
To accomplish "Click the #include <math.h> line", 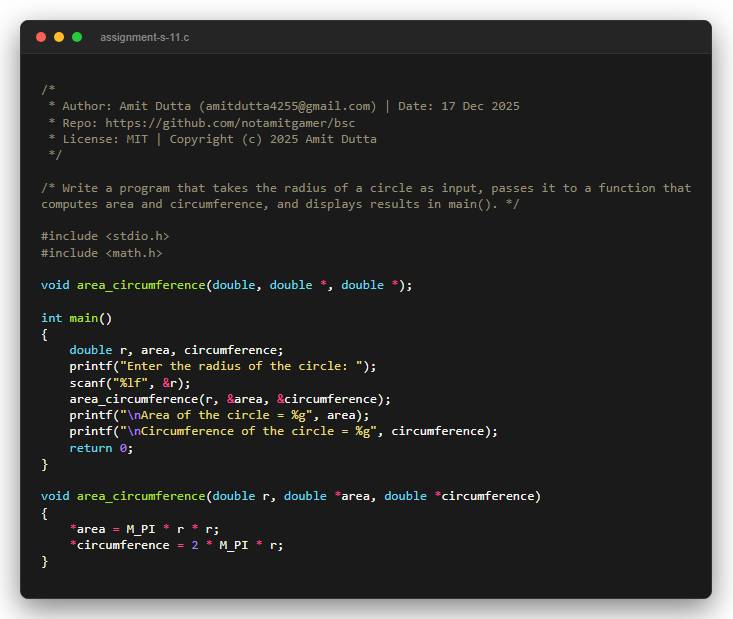I will click(x=101, y=253).
